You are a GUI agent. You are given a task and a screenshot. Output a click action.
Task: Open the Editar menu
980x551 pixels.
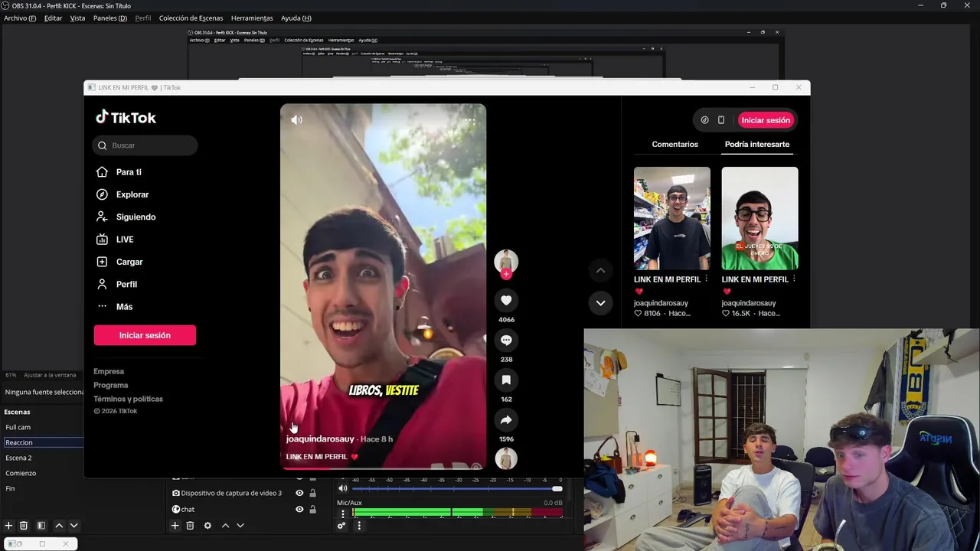click(x=53, y=18)
